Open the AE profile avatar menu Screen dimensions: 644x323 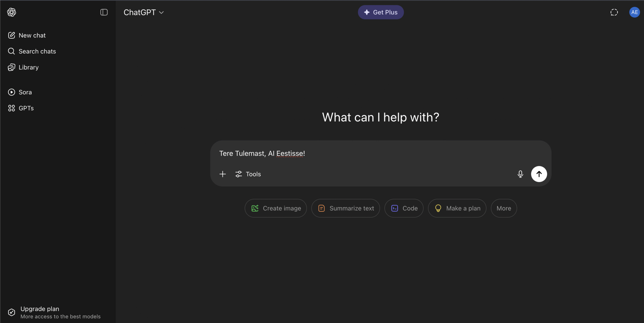tap(634, 12)
